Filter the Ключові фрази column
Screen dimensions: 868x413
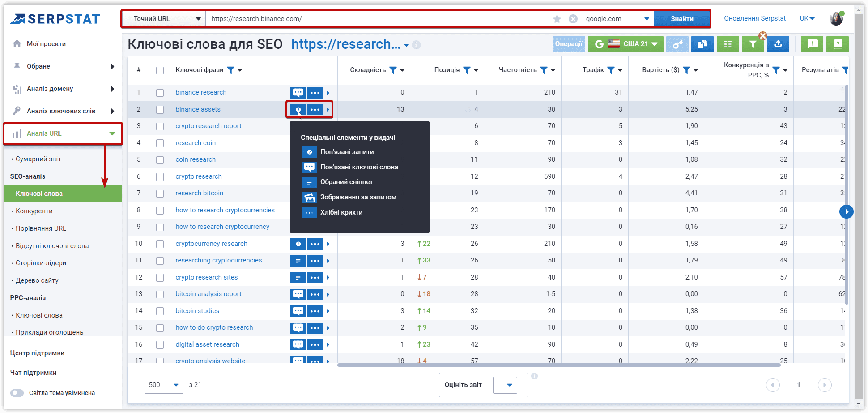230,70
